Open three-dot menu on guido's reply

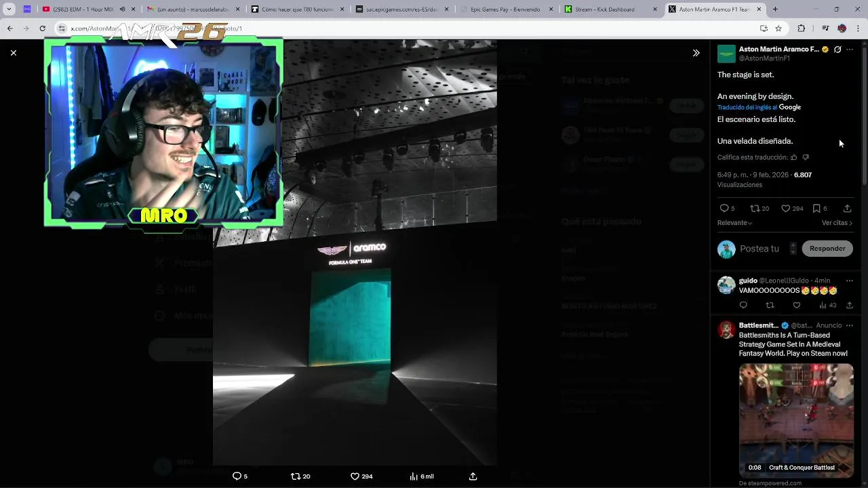pyautogui.click(x=850, y=281)
